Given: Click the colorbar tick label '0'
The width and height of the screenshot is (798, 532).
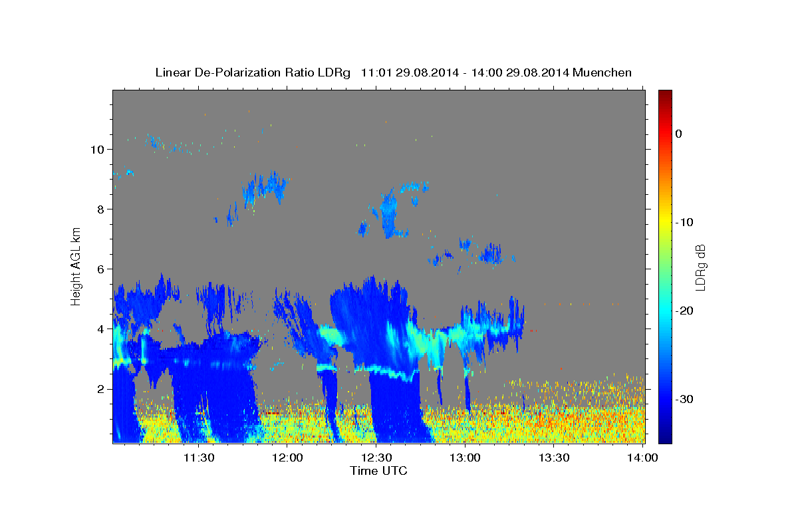Looking at the screenshot, I should click(x=679, y=134).
